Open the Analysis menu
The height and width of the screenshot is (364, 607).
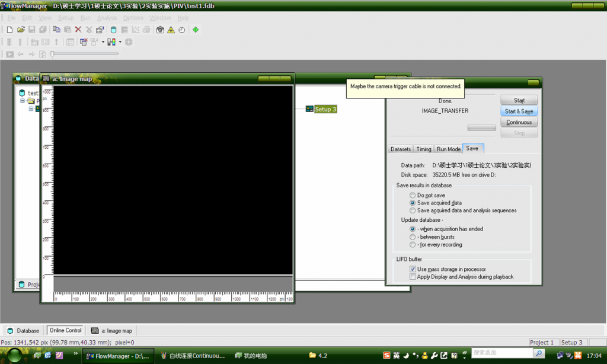pos(107,18)
